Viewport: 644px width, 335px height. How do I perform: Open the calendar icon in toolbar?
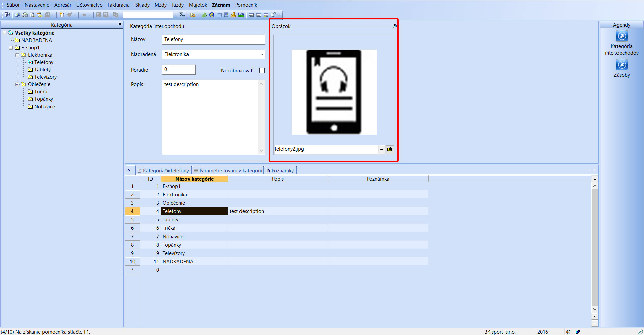219,15
